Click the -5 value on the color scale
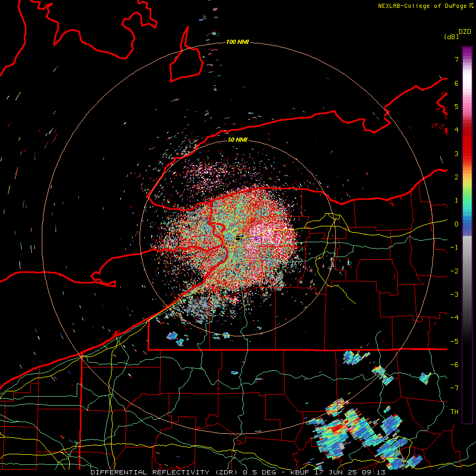476x476 pixels. tap(454, 342)
